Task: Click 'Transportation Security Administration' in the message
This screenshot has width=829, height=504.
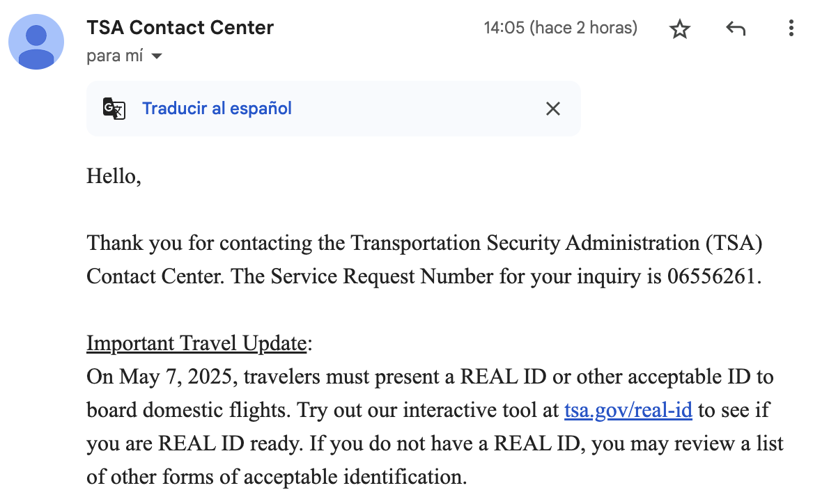Action: coord(525,243)
